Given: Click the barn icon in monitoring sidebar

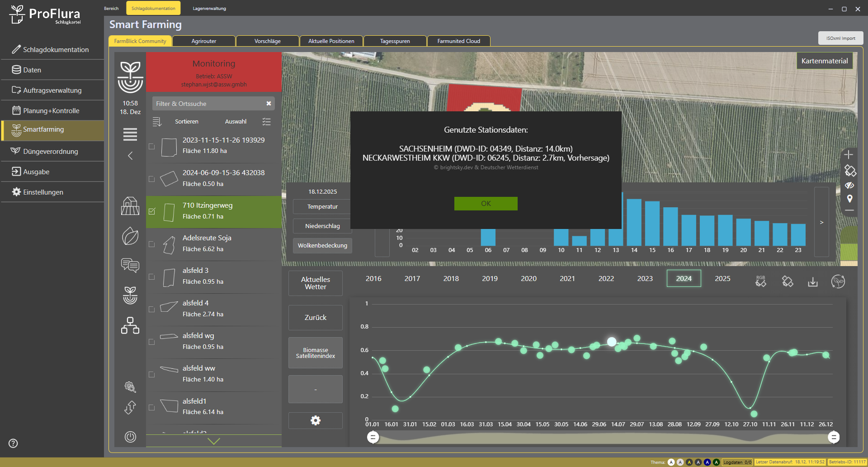Looking at the screenshot, I should pos(130,206).
